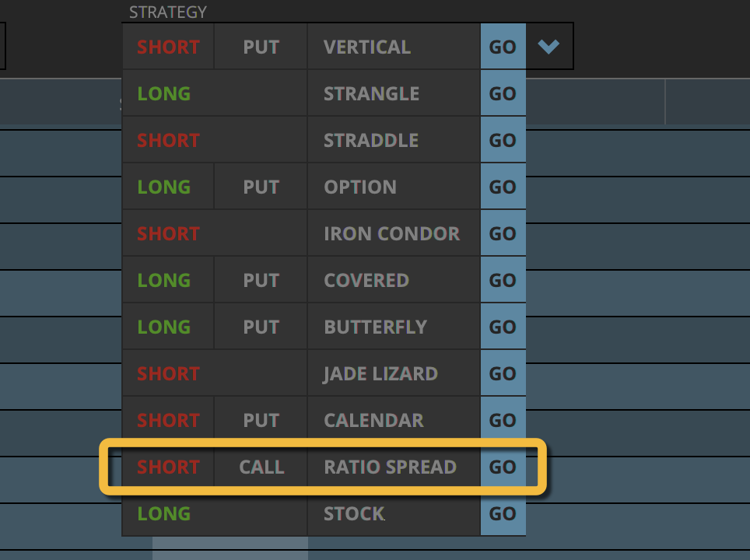Toggle PUT on the Calendar strategy row

point(260,420)
